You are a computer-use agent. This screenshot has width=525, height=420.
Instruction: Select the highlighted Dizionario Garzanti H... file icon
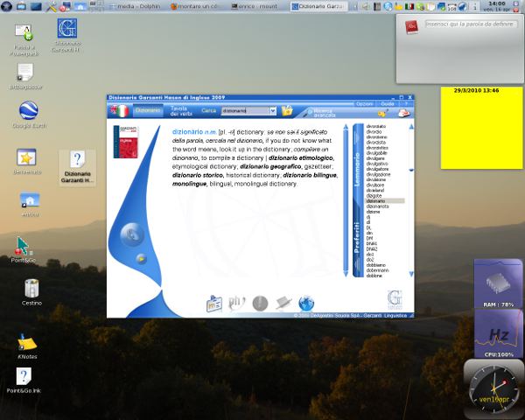[x=77, y=167]
